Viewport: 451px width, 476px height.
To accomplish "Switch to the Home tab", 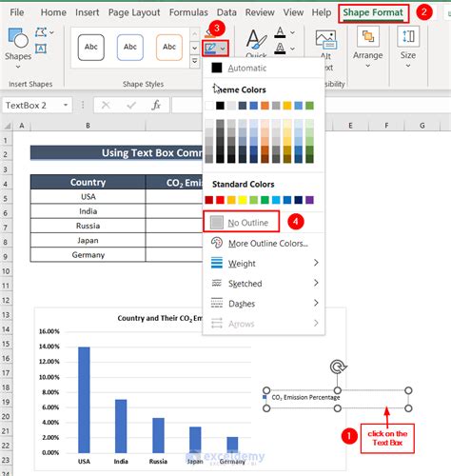I will [53, 12].
